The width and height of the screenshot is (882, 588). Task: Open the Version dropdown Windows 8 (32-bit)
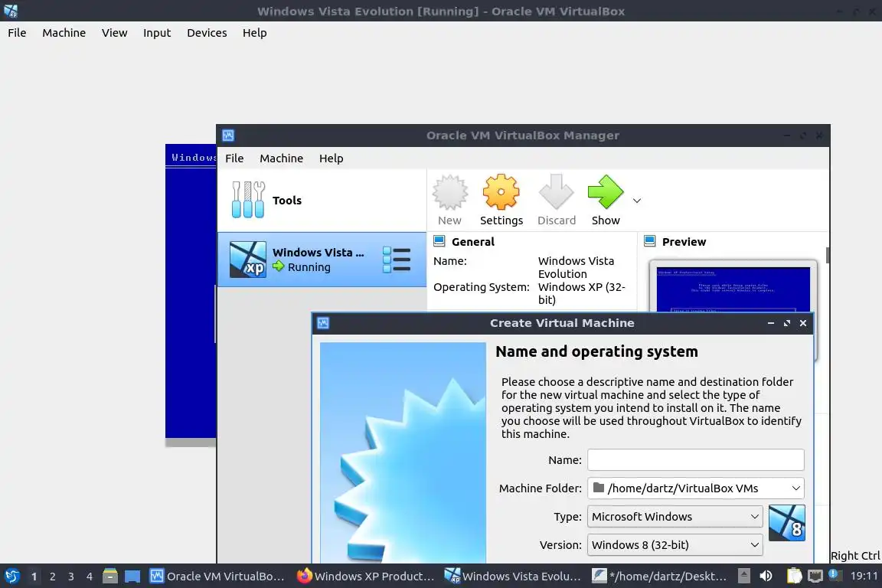point(675,544)
